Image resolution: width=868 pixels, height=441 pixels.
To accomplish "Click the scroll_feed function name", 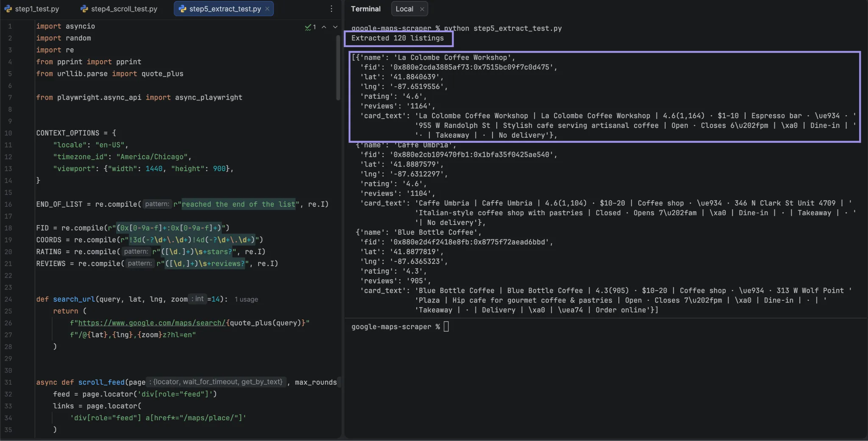I will 101,382.
